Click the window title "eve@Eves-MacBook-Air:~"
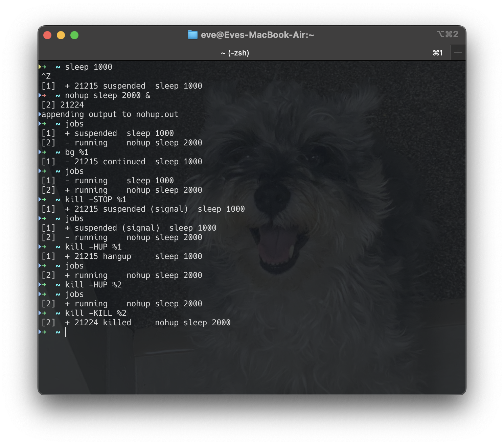The height and width of the screenshot is (445, 504). [257, 35]
